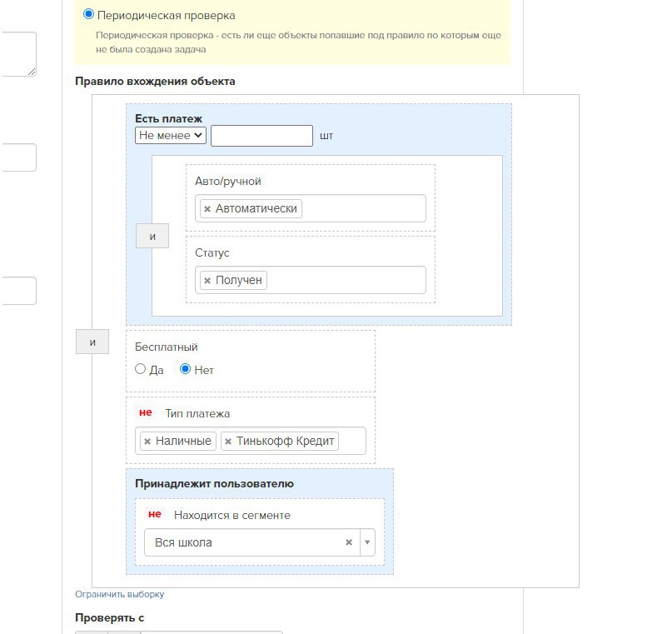Select Да for Бесплатный

point(140,369)
